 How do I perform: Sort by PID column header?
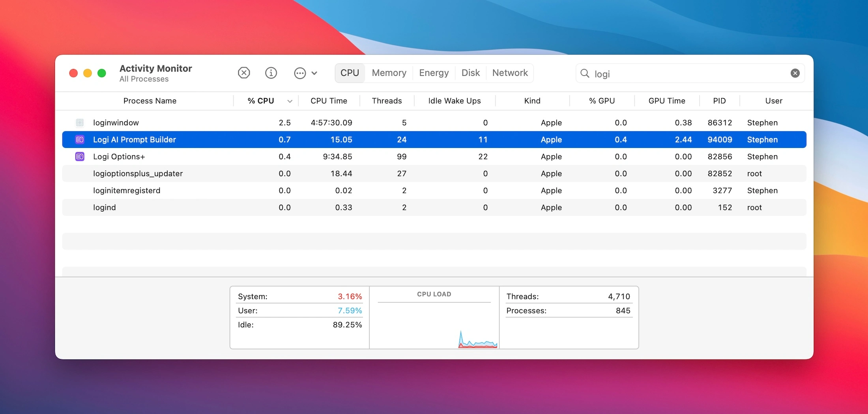pos(719,101)
